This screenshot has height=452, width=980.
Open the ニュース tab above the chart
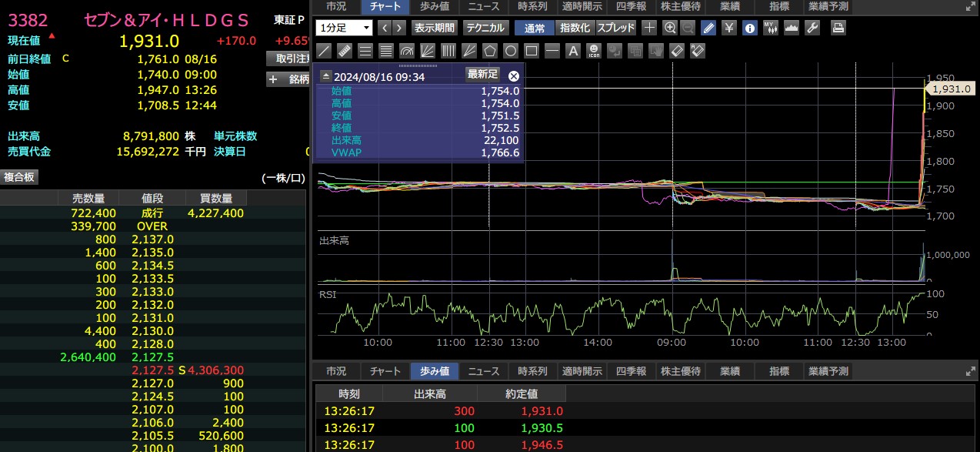point(484,6)
